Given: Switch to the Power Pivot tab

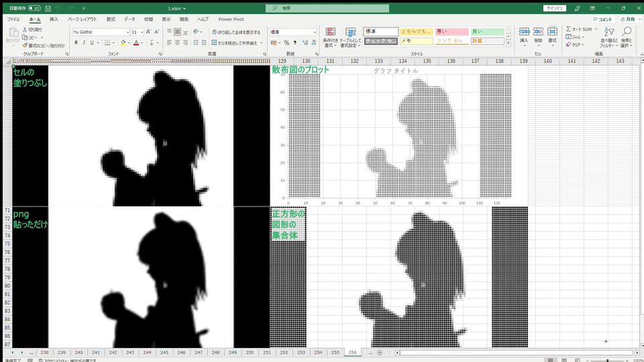Looking at the screenshot, I should pos(231,19).
